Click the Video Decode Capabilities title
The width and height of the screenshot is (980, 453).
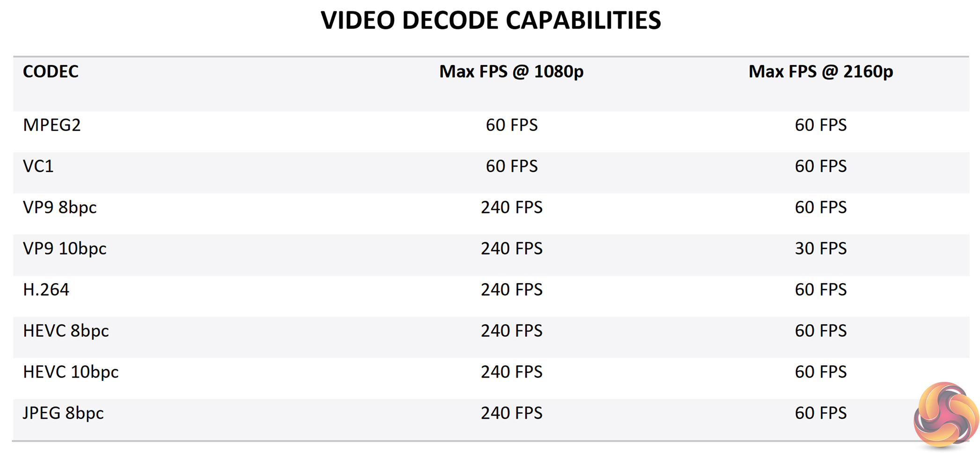pos(490,21)
